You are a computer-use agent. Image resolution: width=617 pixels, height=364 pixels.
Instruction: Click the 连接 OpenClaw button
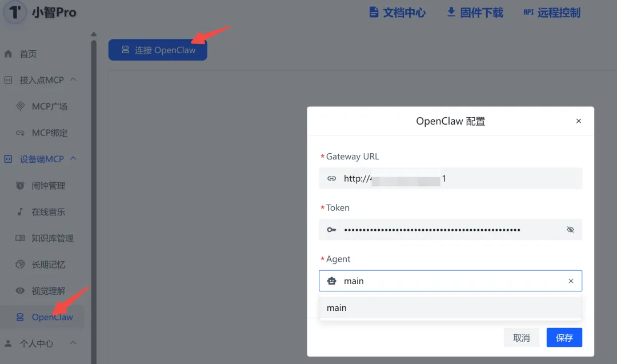(x=158, y=50)
